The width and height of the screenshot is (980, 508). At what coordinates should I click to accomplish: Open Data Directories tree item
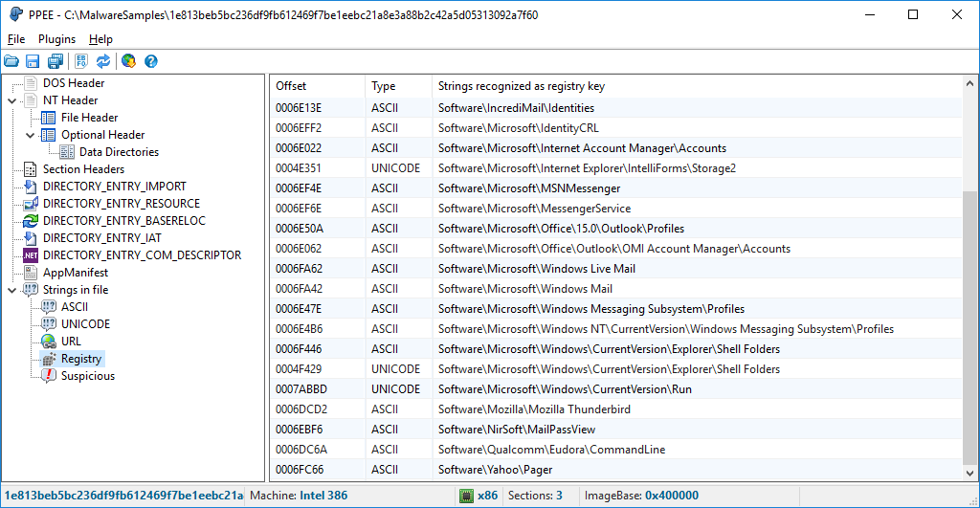tap(119, 152)
